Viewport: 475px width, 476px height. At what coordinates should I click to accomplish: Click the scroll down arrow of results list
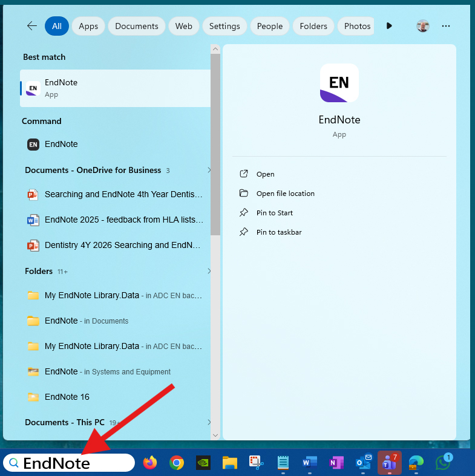coord(215,435)
